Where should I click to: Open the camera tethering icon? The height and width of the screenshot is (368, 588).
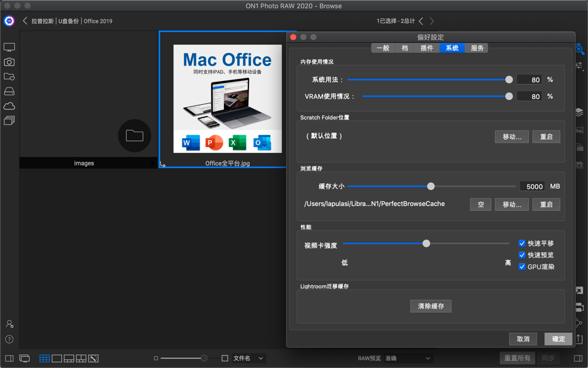click(x=10, y=62)
